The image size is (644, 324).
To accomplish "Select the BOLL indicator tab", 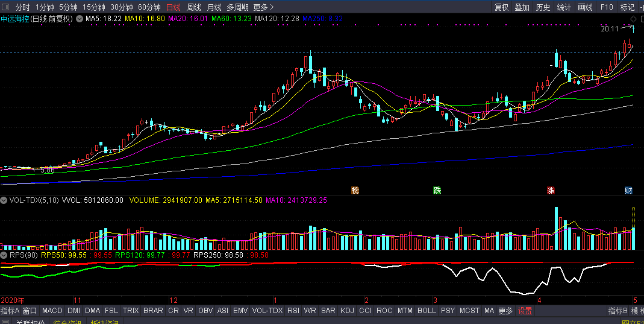I will click(427, 311).
